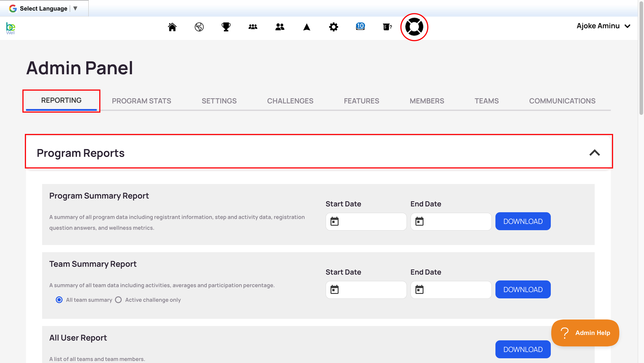Click the Program Summary Start Date field
This screenshot has height=363, width=644.
[366, 222]
